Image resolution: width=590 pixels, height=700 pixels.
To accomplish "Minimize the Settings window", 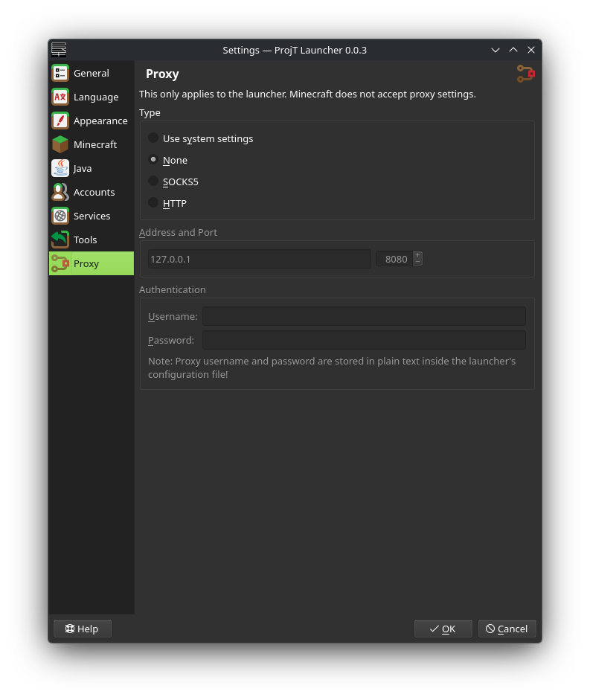I will coord(496,50).
